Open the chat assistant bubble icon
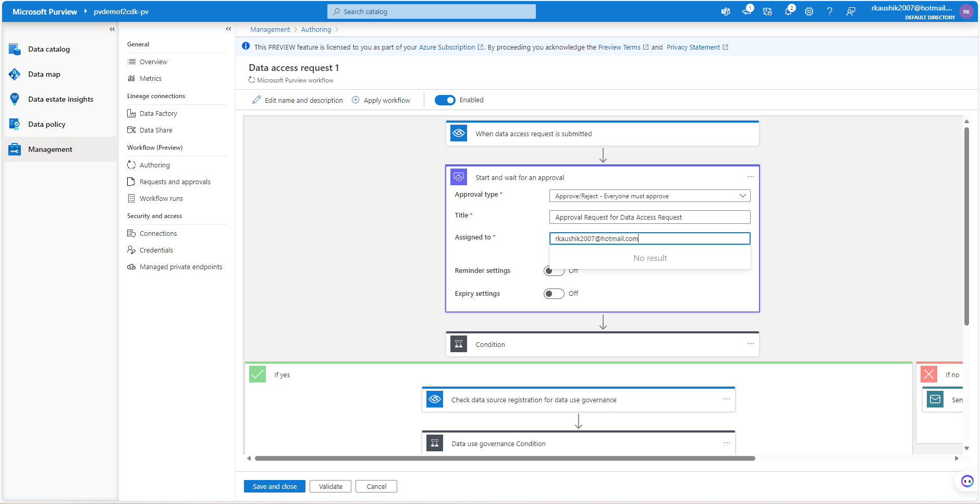Viewport: 980px width, 504px height. point(967,481)
